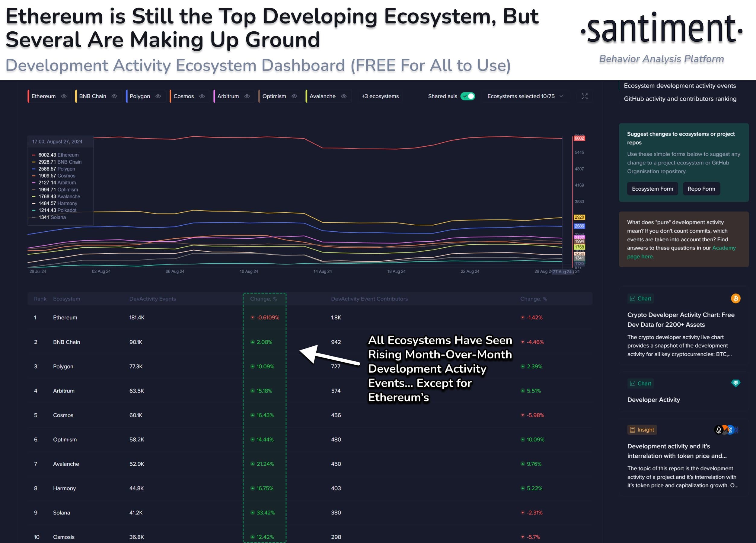Toggle Polygon visibility eye icon

[x=158, y=96]
